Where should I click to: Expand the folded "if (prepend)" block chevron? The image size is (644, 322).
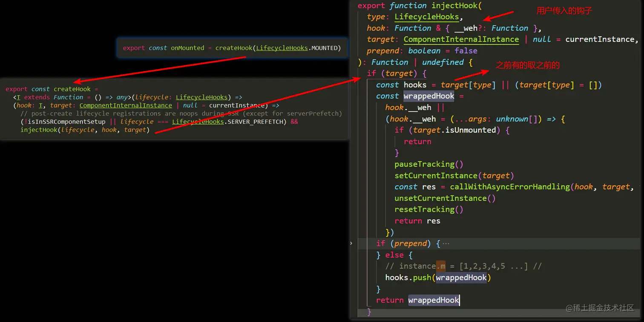(x=351, y=243)
